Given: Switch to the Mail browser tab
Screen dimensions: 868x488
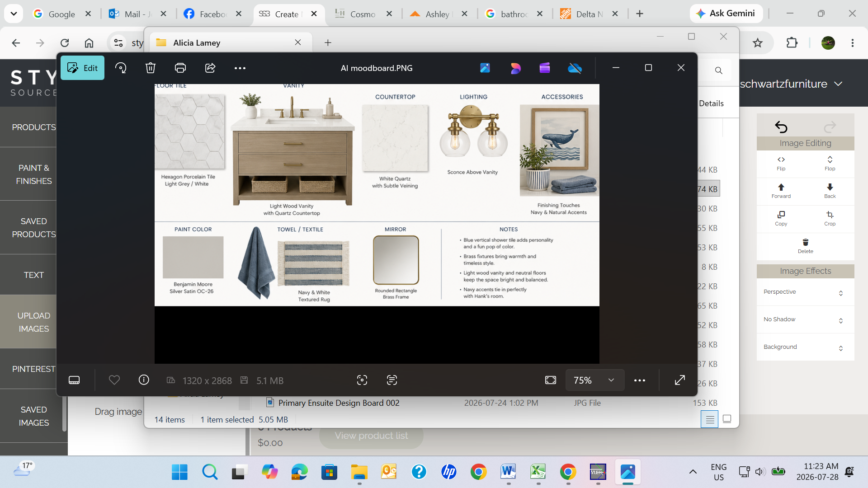Looking at the screenshot, I should point(137,14).
